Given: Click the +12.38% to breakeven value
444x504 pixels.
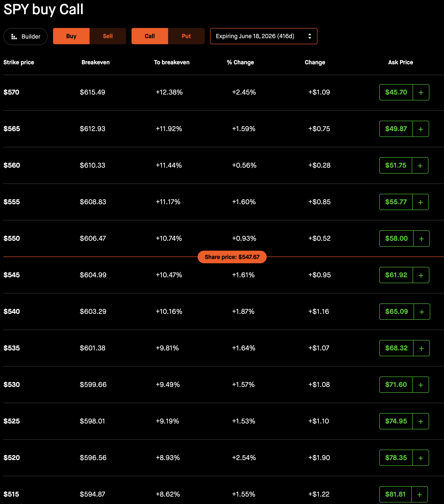Looking at the screenshot, I should (x=169, y=92).
